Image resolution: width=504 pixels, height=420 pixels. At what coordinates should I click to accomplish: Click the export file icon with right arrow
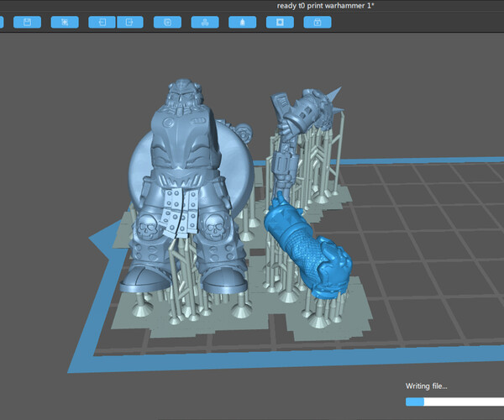tap(130, 22)
